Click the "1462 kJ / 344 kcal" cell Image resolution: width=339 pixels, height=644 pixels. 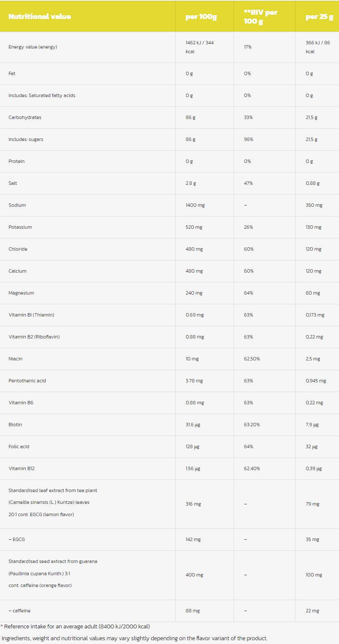(199, 47)
